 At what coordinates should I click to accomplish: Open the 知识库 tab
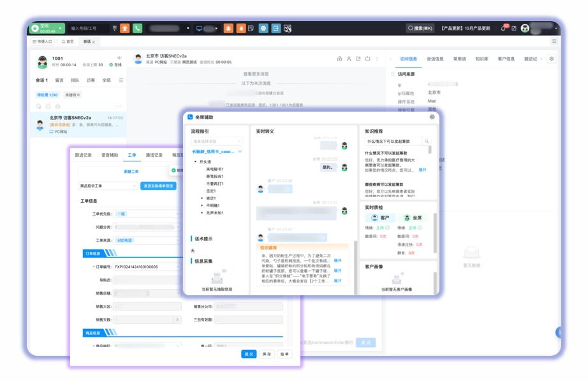pyautogui.click(x=481, y=59)
